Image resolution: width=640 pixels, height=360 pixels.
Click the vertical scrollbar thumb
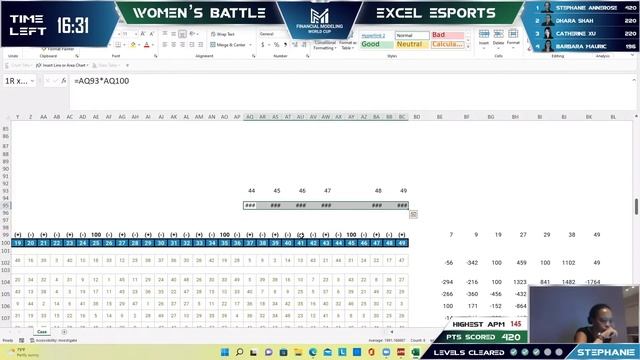(x=636, y=207)
